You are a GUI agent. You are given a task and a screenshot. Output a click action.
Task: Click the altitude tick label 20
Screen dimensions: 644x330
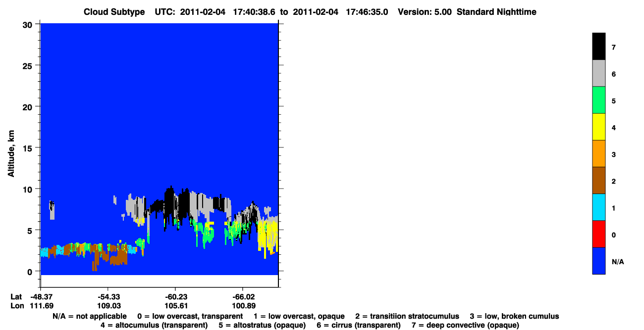pyautogui.click(x=28, y=106)
